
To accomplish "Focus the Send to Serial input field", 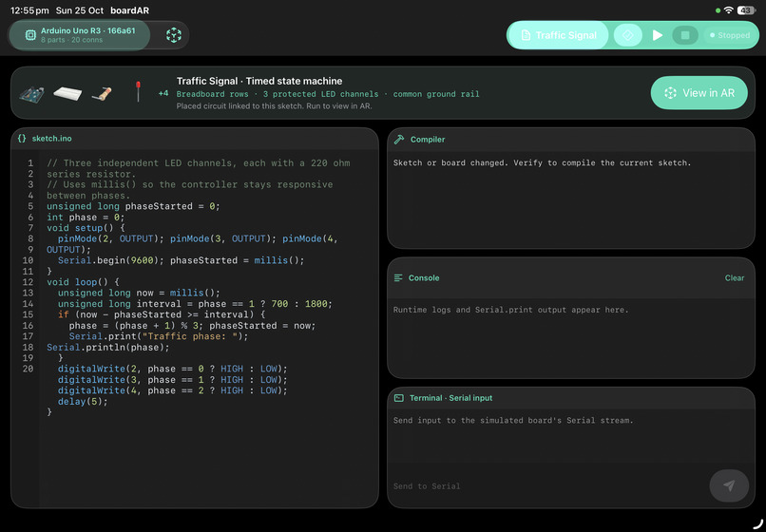I will tap(547, 486).
